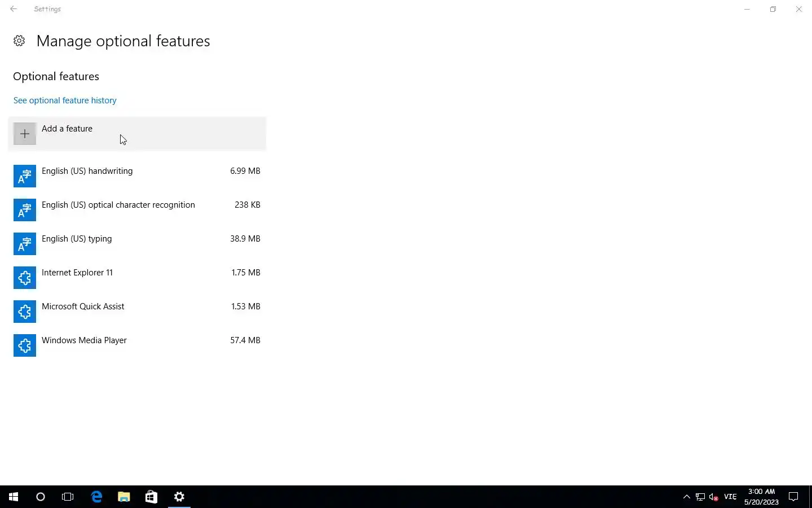812x508 pixels.
Task: Click the 6.99 MB size value
Action: pyautogui.click(x=245, y=171)
